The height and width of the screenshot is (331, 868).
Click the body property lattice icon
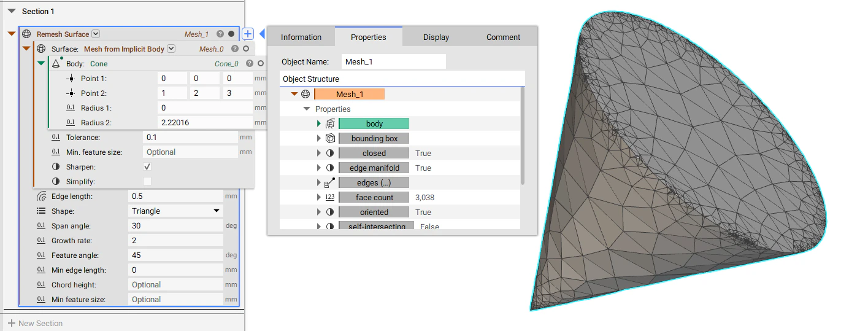[330, 123]
